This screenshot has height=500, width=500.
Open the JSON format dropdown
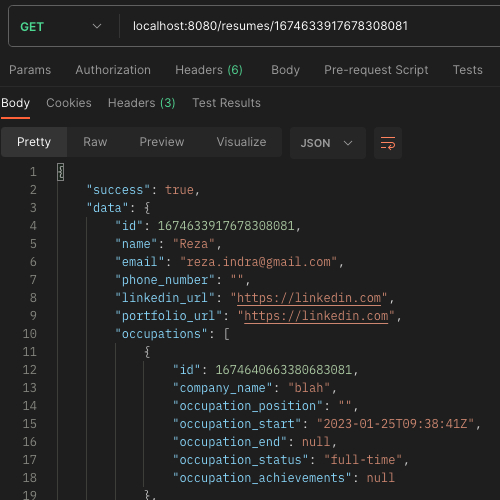328,143
